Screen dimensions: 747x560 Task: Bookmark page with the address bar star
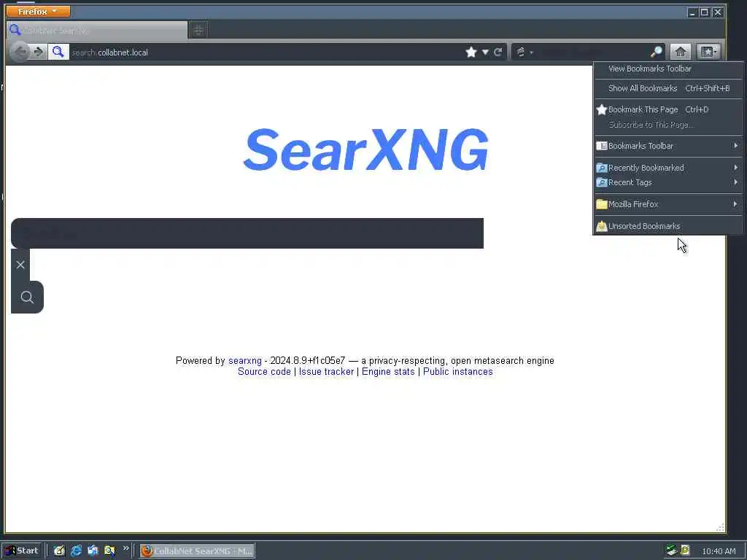[x=471, y=52]
